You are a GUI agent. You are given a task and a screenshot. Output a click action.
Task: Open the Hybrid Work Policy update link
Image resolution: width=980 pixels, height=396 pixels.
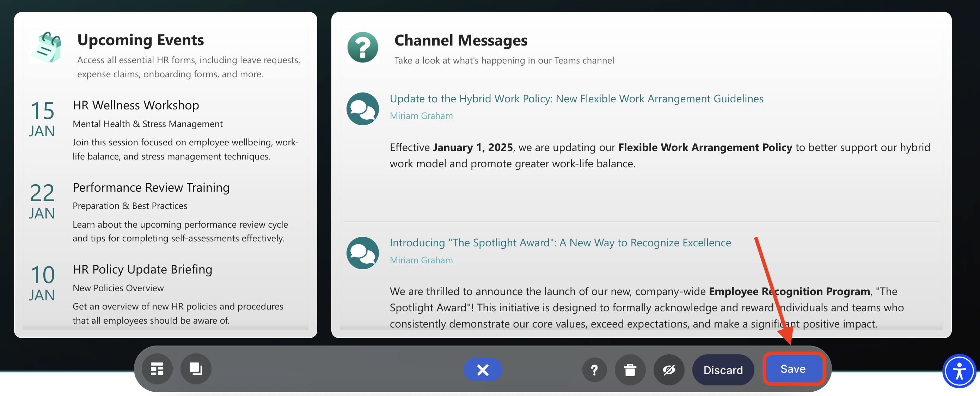[576, 98]
